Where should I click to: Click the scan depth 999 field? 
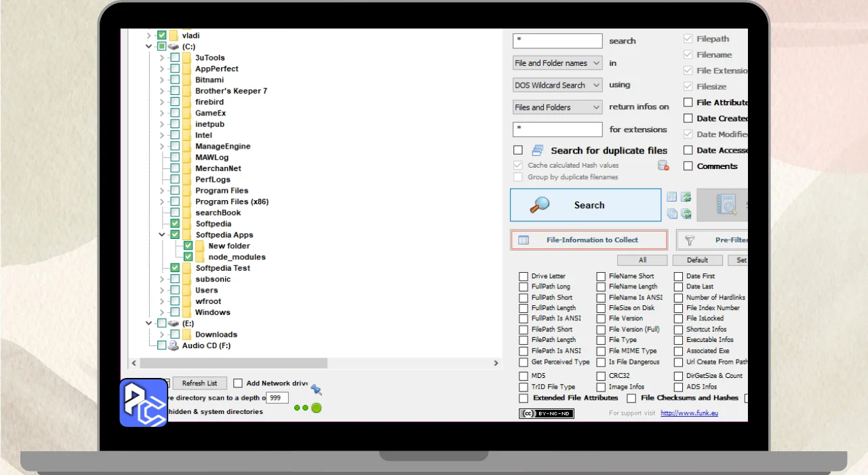tap(277, 398)
